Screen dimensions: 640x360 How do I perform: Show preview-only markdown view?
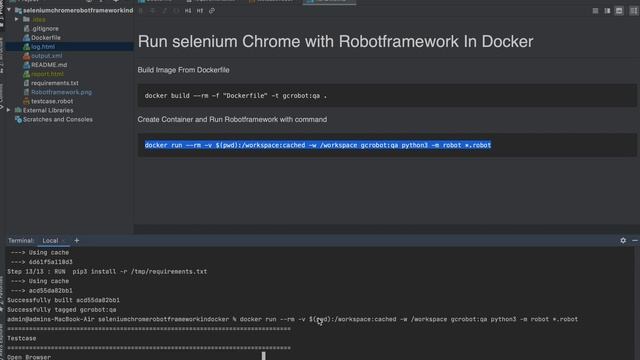619,11
